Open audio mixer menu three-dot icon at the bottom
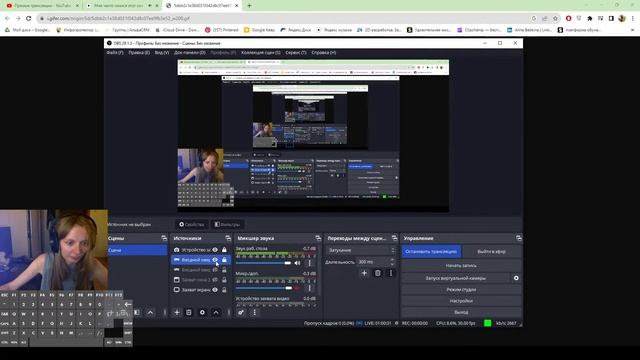 click(255, 312)
